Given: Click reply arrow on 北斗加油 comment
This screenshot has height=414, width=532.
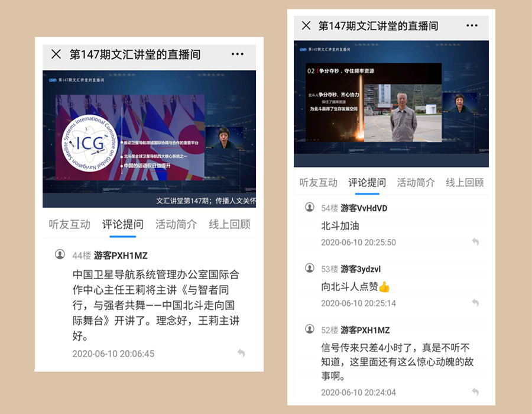Looking at the screenshot, I should tap(475, 242).
